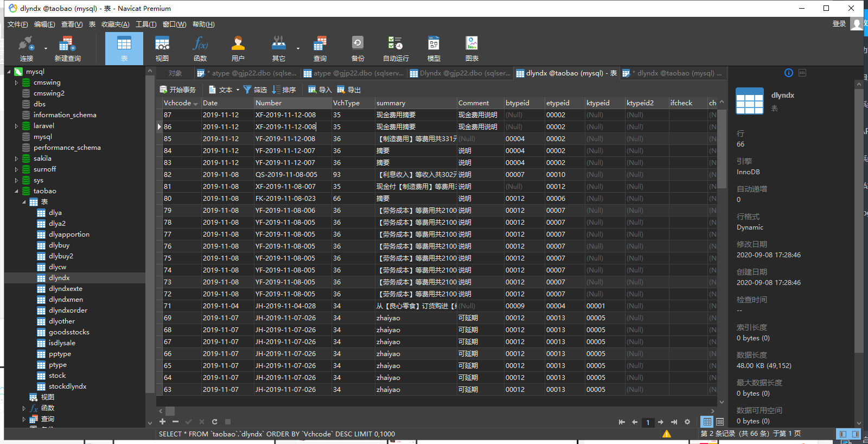Click the 其它 (Others) toolbar icon
Screen dimensions: 868x444
(x=279, y=49)
